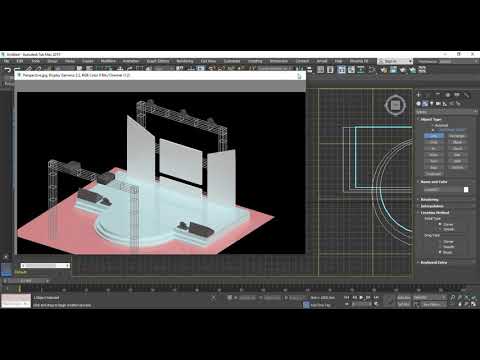Open the Edit menu
The image size is (480, 360).
[20, 61]
